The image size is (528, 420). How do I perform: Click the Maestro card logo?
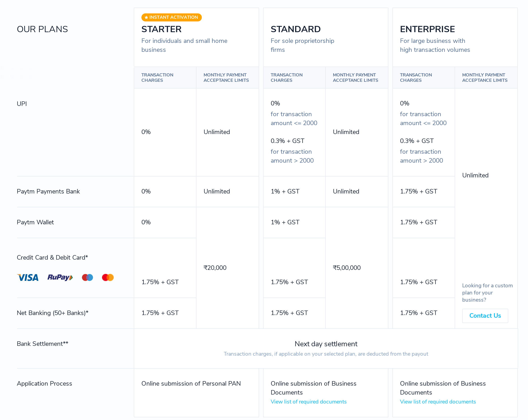click(x=87, y=277)
